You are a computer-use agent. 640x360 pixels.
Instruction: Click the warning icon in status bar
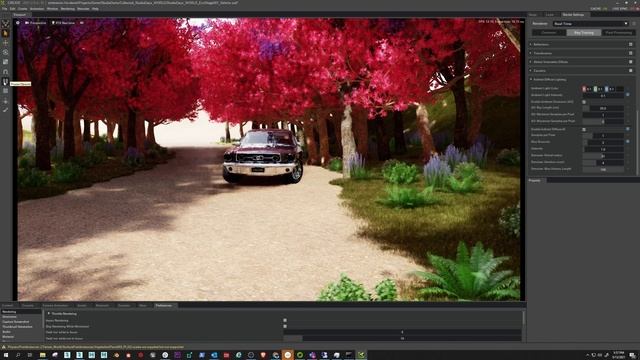tap(4, 347)
